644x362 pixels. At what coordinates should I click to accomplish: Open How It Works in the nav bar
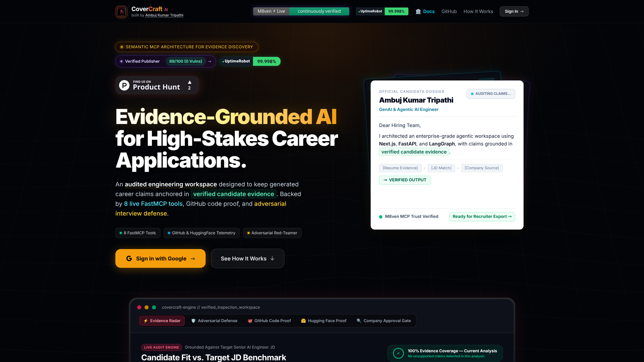pyautogui.click(x=478, y=11)
